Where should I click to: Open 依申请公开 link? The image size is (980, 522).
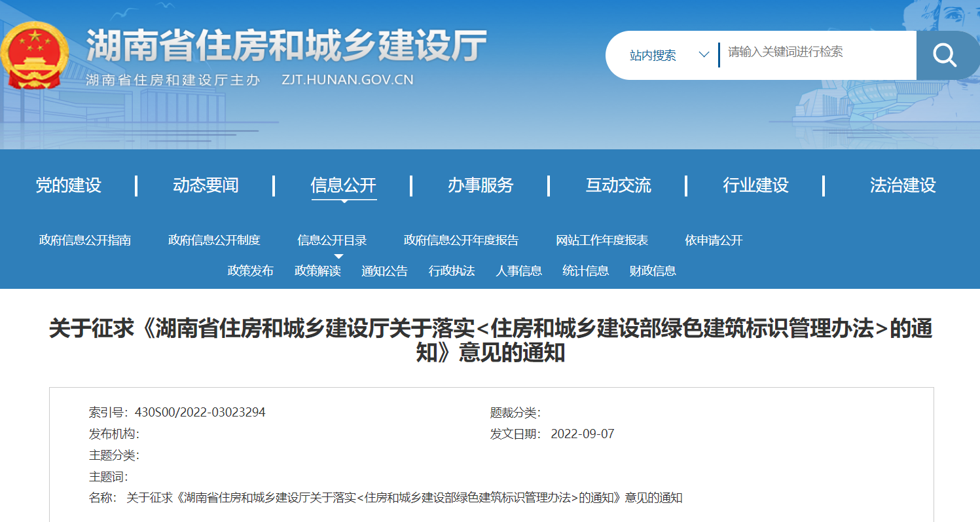714,240
